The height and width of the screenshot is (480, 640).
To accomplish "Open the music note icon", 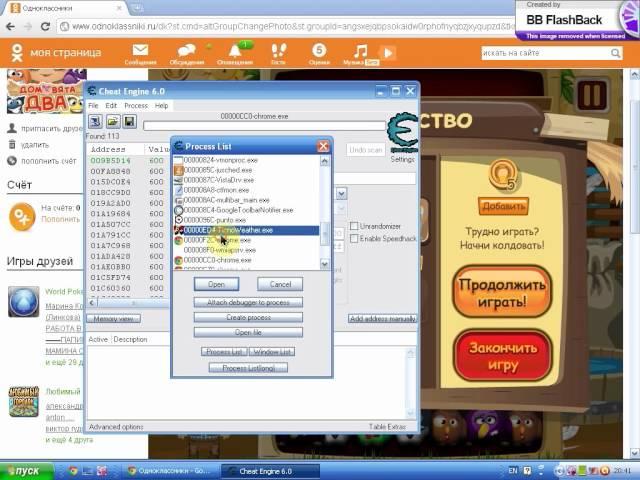I will pyautogui.click(x=360, y=51).
